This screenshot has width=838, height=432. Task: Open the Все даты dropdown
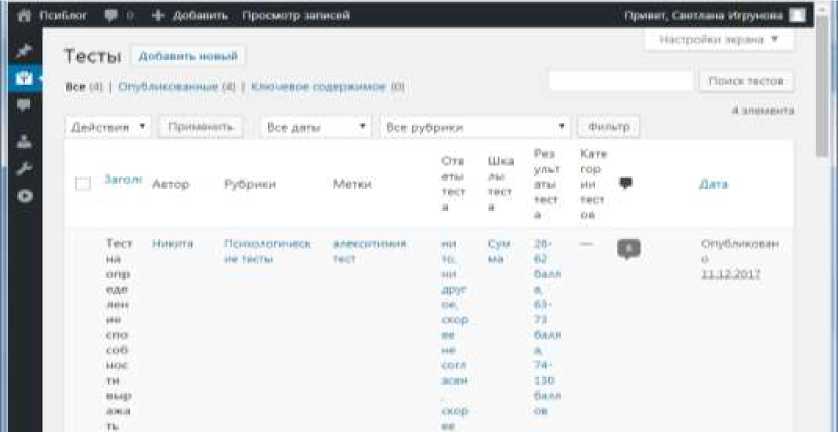316,127
